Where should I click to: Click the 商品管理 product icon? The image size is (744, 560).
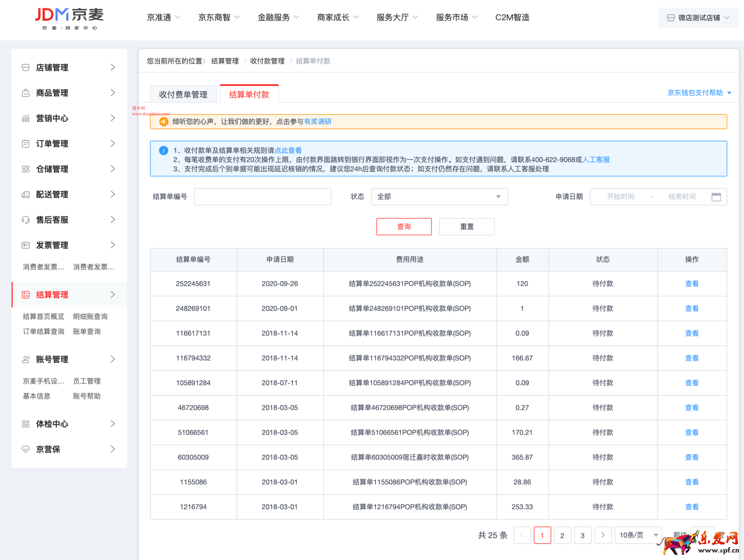[26, 92]
